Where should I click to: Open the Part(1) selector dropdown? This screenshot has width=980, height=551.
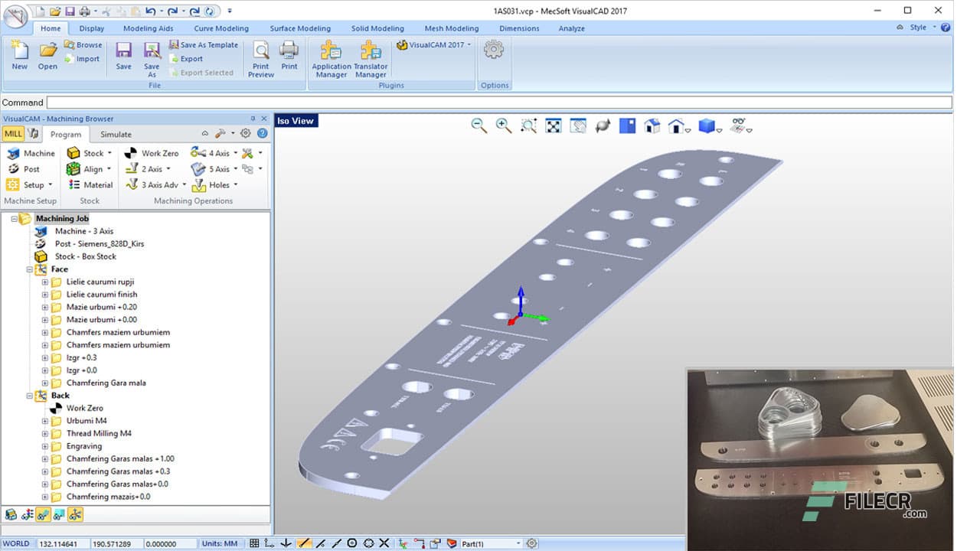point(518,543)
